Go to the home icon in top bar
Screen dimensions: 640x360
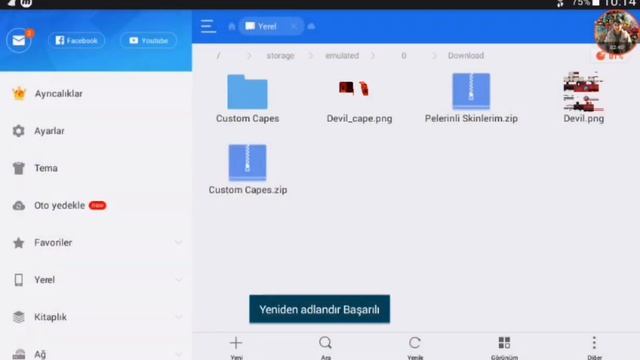[x=232, y=27]
